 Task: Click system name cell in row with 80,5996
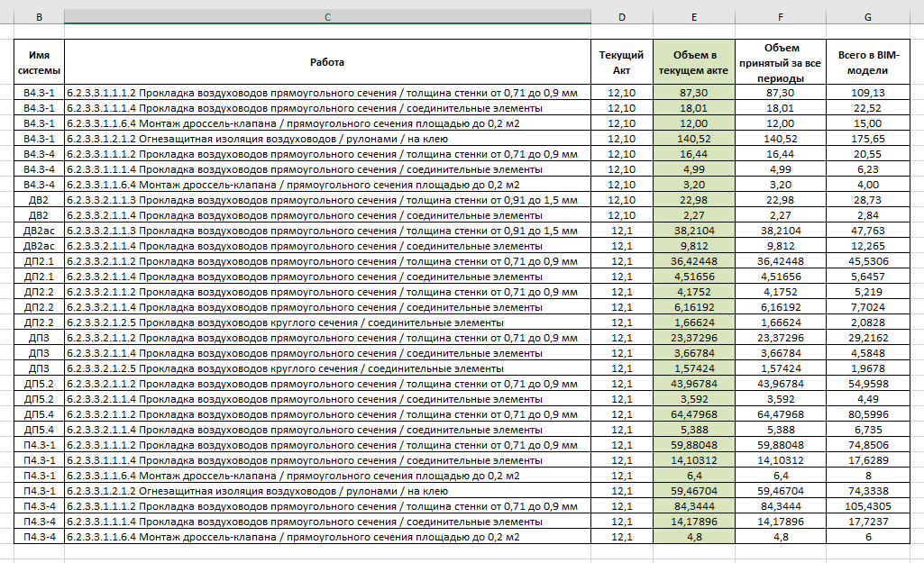39,414
